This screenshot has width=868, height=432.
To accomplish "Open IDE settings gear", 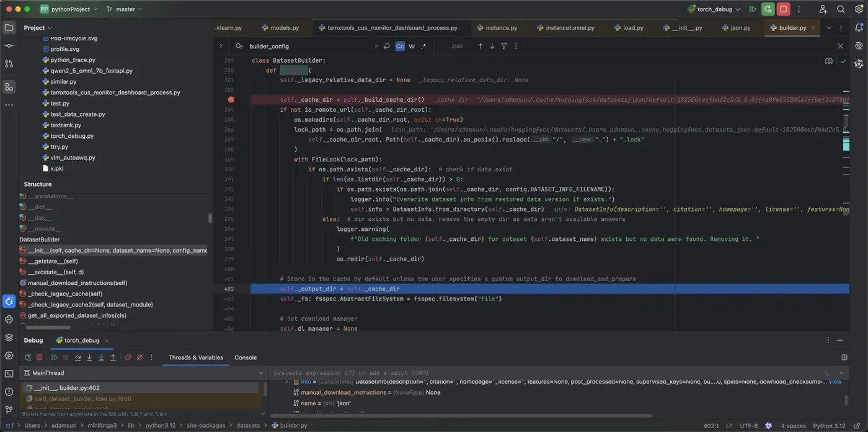I will click(x=859, y=9).
